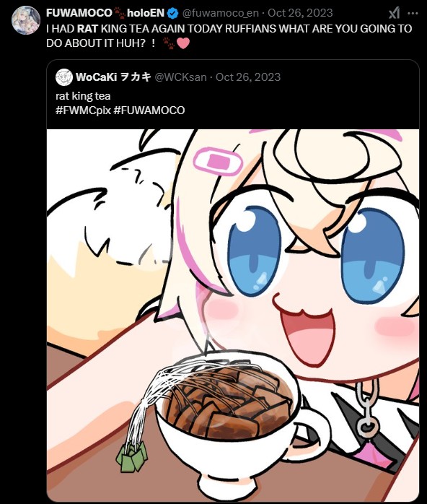Open WoCaKi's small profile avatar
The width and height of the screenshot is (427, 504).
click(x=64, y=77)
